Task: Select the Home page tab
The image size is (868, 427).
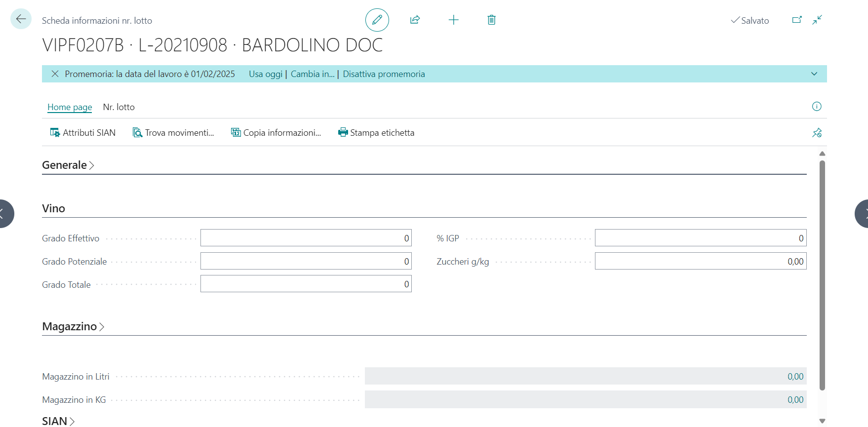Action: [x=70, y=107]
